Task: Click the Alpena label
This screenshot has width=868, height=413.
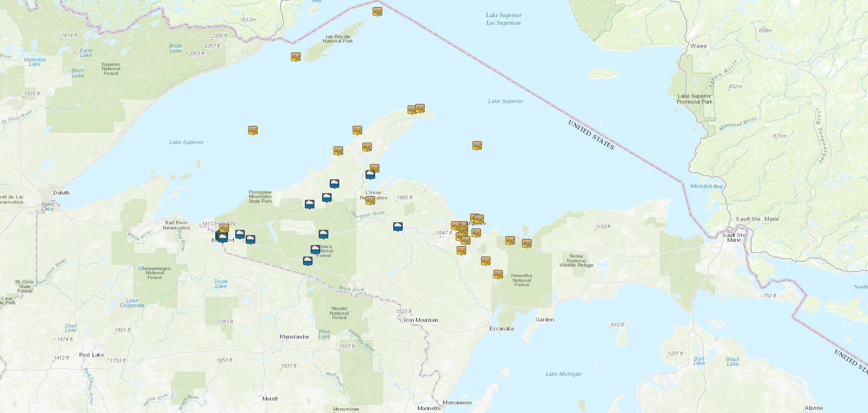Action: pos(814,408)
